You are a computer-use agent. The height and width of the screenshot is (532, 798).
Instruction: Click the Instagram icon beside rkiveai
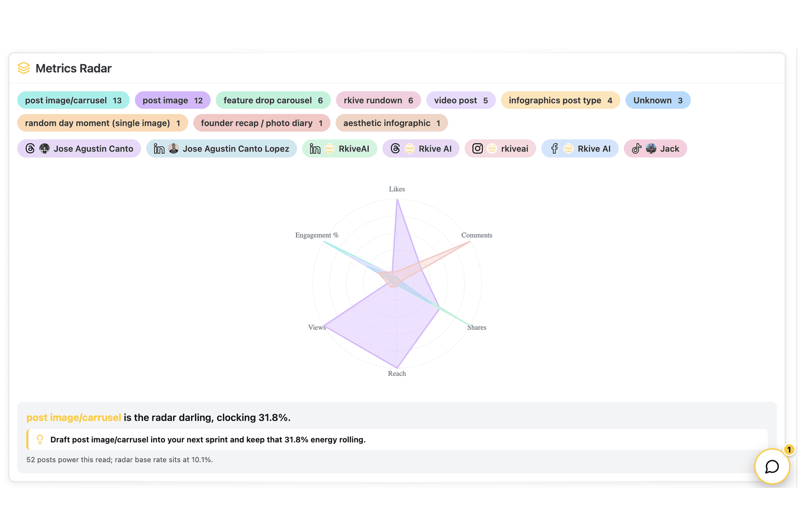[478, 148]
